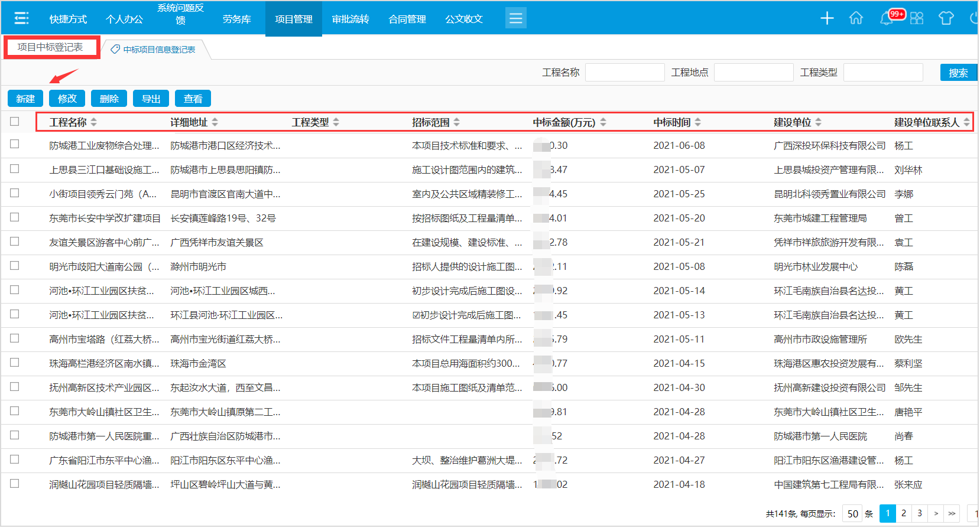Select the checkbox for 高州市宝塔路 row
The height and width of the screenshot is (528, 980).
(15, 338)
